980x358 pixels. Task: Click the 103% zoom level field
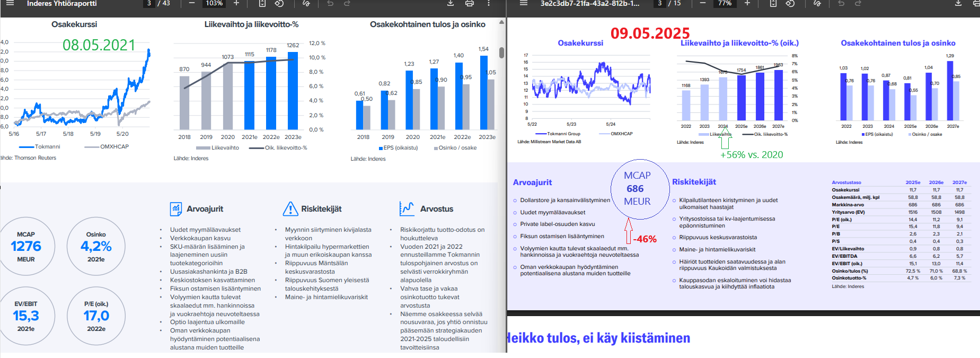[214, 3]
